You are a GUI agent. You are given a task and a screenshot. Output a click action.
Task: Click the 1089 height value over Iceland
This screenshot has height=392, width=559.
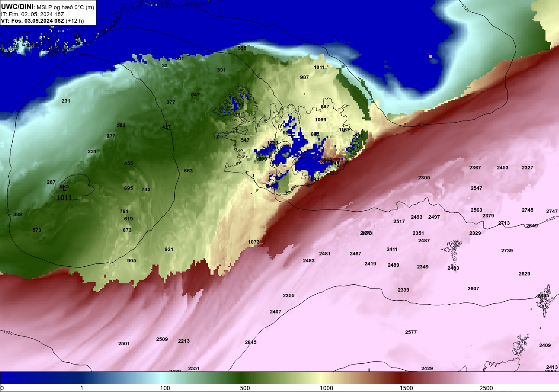[x=321, y=120]
